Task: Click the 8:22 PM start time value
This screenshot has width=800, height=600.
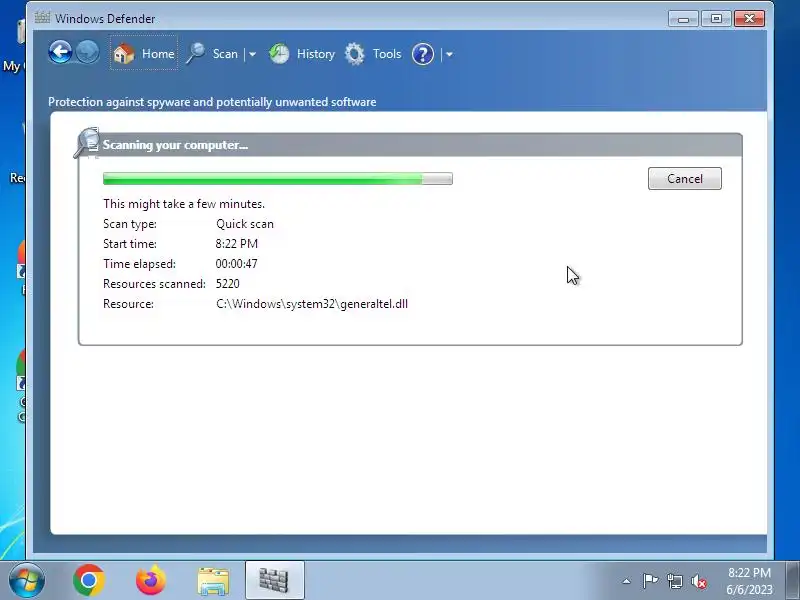Action: click(x=236, y=244)
